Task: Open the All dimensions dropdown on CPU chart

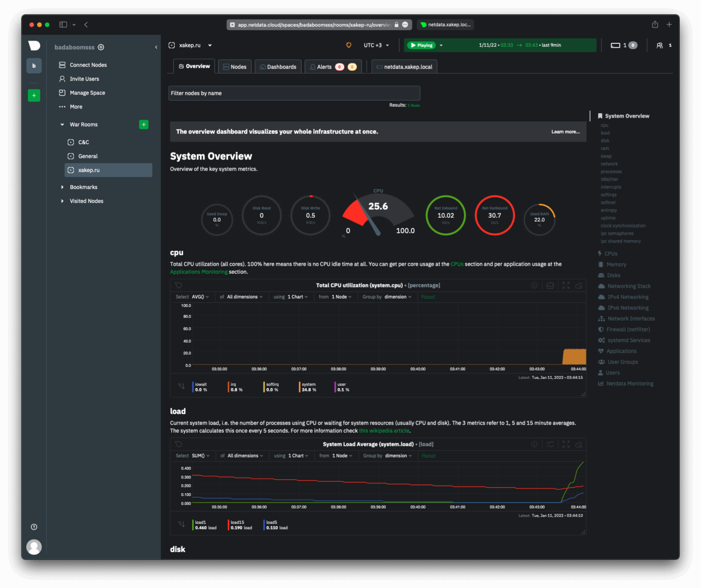Action: pos(245,297)
